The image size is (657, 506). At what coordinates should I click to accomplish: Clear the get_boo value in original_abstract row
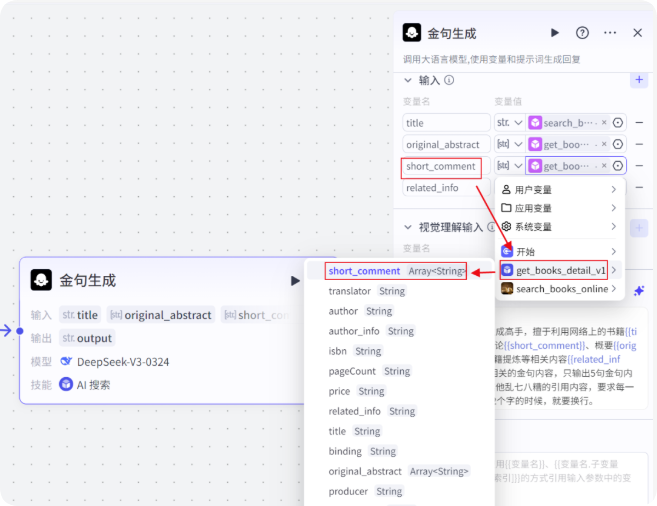[x=604, y=144]
